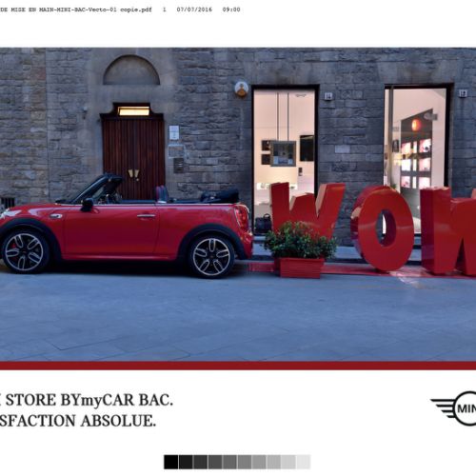Select the black swatch in the grayscale strip
476x476 pixels.
point(171,462)
